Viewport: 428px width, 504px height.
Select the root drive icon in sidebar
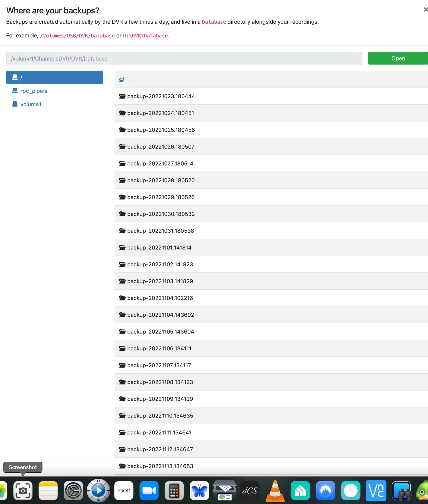pyautogui.click(x=15, y=77)
